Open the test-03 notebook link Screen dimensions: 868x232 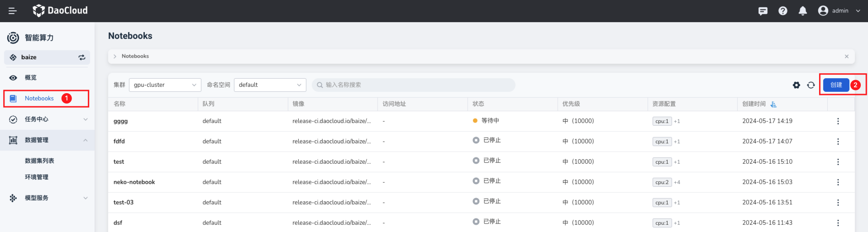(x=124, y=203)
